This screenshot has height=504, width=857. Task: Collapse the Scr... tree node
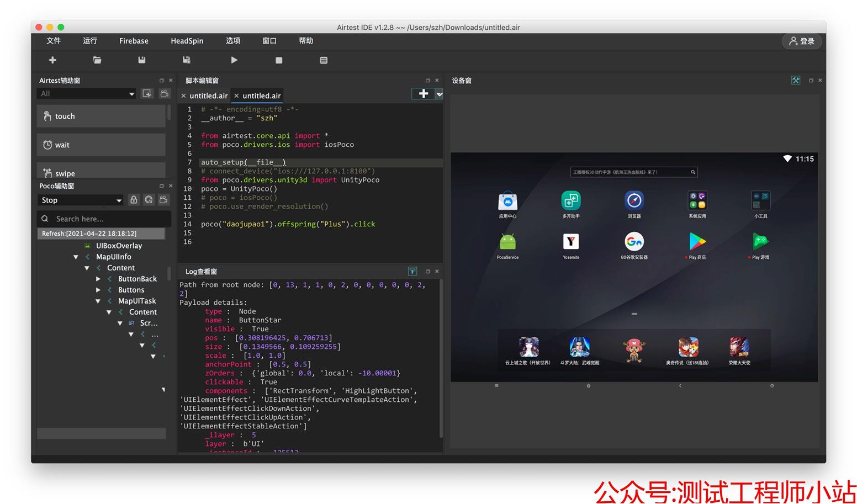tap(120, 323)
